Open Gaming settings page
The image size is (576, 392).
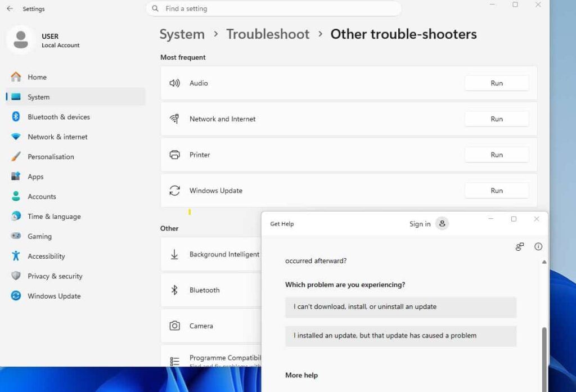[x=76, y=236]
